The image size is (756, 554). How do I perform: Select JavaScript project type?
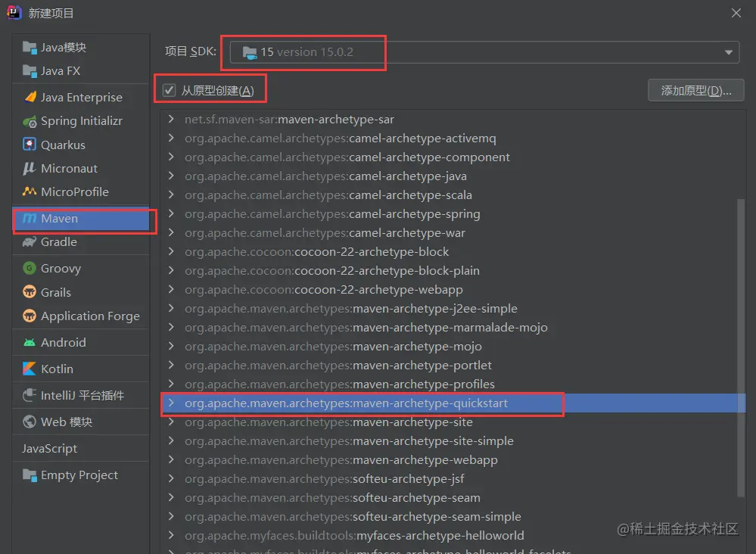[x=49, y=448]
